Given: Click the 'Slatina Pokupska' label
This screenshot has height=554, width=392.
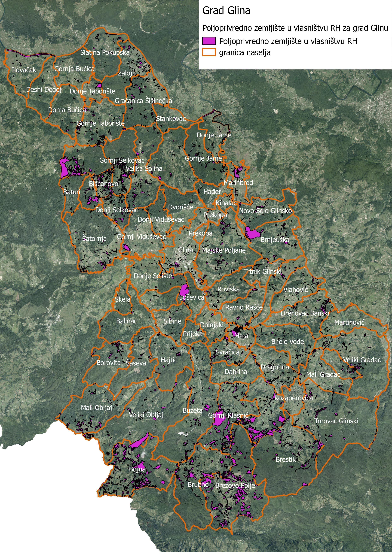Looking at the screenshot, I should 105,52.
